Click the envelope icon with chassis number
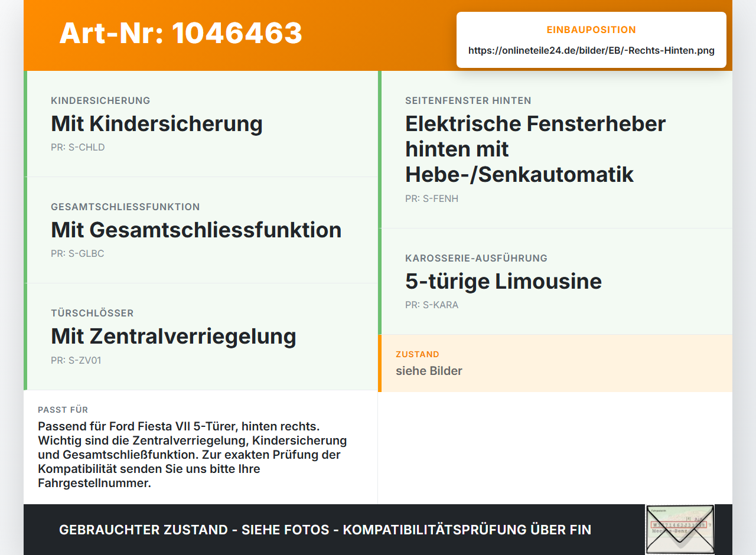Screen dimensions: 756x555 (680, 529)
